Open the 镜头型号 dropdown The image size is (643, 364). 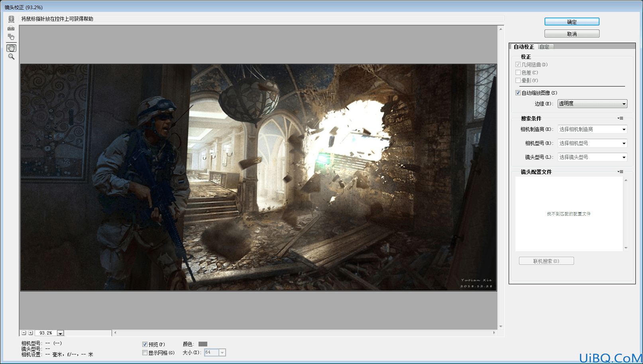(x=592, y=157)
